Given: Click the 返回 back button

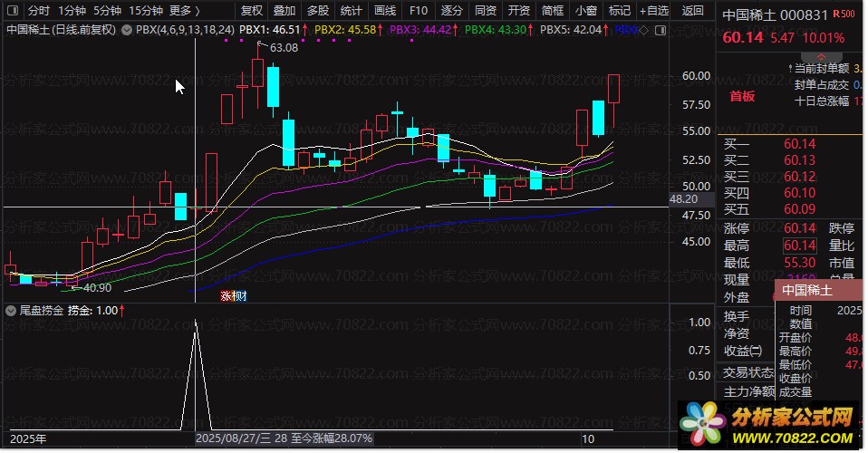Looking at the screenshot, I should (x=692, y=11).
